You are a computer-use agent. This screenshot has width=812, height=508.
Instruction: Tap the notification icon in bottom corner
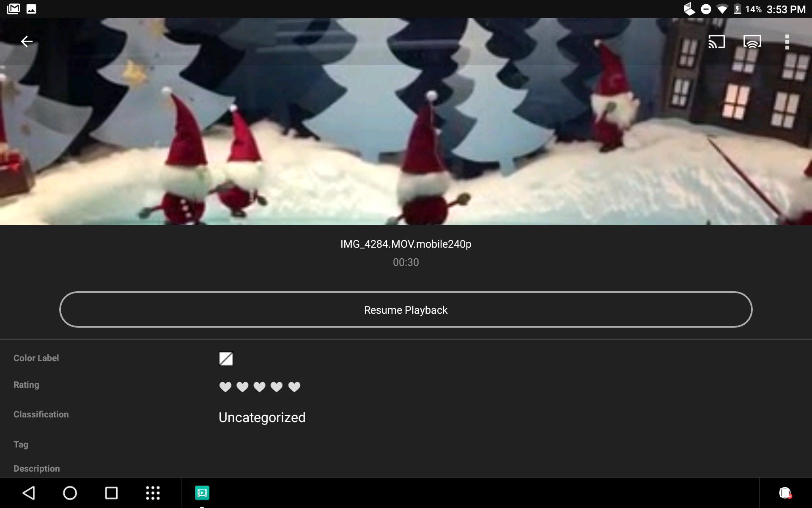[x=785, y=493]
